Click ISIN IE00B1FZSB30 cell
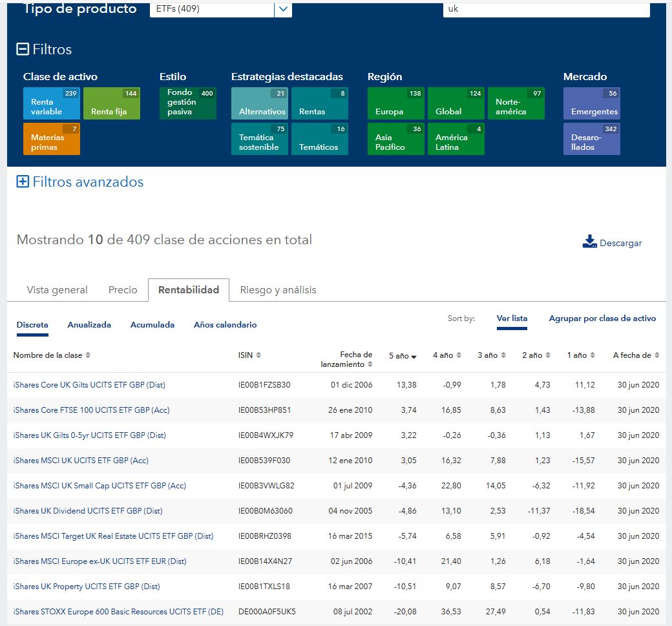The image size is (672, 626). 264,385
